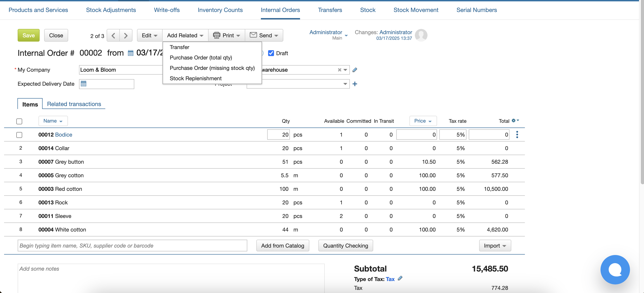Go to next internal order
The height and width of the screenshot is (293, 644).
tap(126, 35)
